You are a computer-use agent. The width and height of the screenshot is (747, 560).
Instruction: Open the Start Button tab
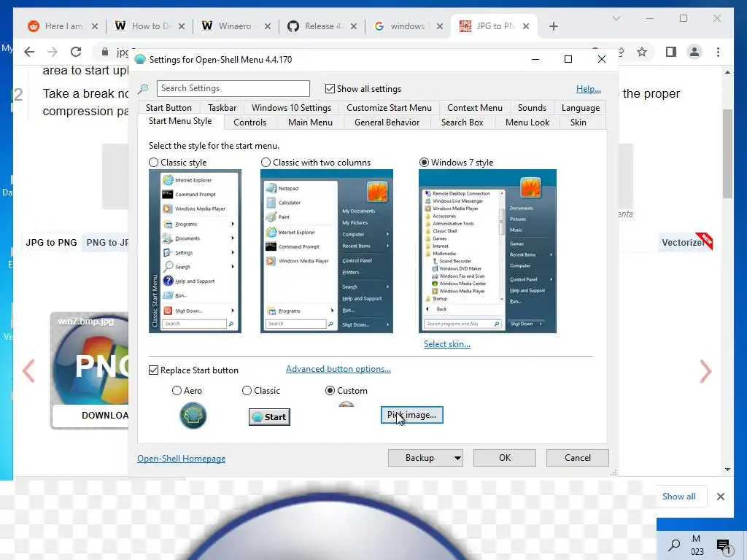click(x=169, y=108)
